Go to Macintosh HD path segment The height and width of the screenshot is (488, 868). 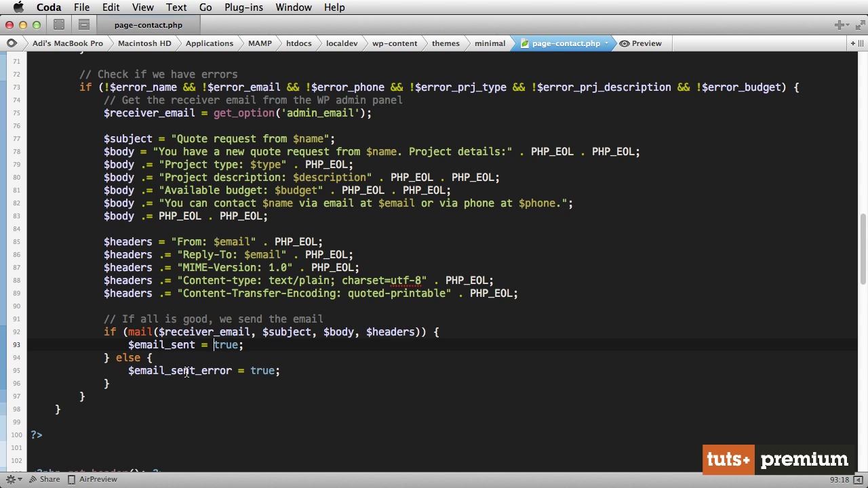click(x=144, y=43)
